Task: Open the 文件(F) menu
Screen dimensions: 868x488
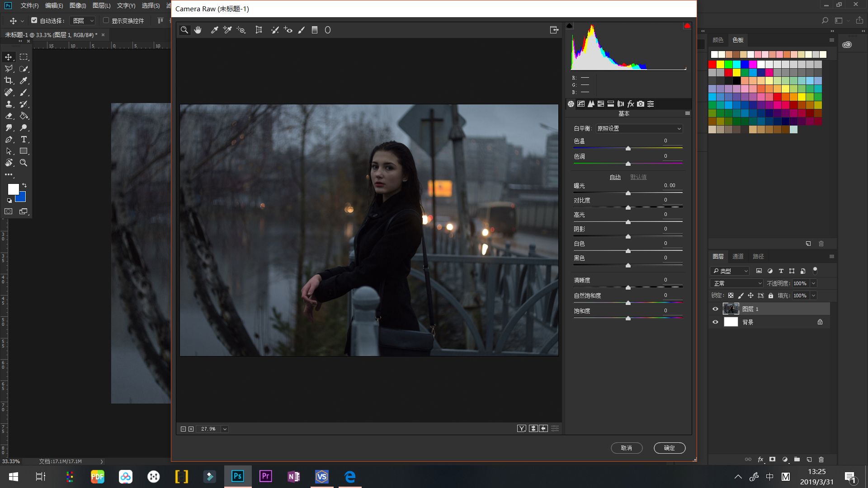Action: [x=29, y=6]
